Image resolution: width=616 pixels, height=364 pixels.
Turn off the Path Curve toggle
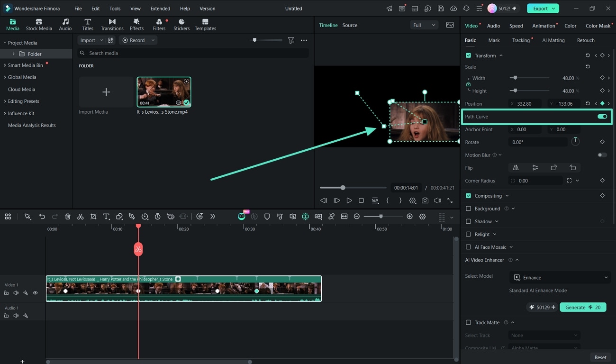tap(602, 117)
